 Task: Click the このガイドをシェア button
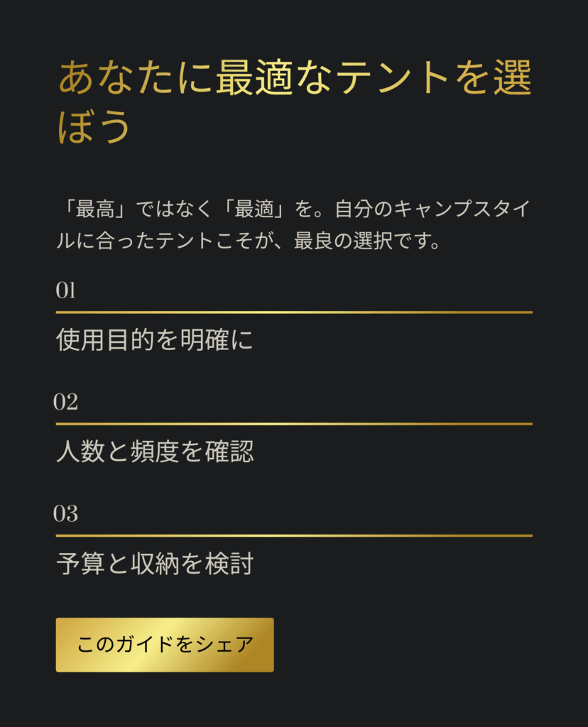point(165,645)
